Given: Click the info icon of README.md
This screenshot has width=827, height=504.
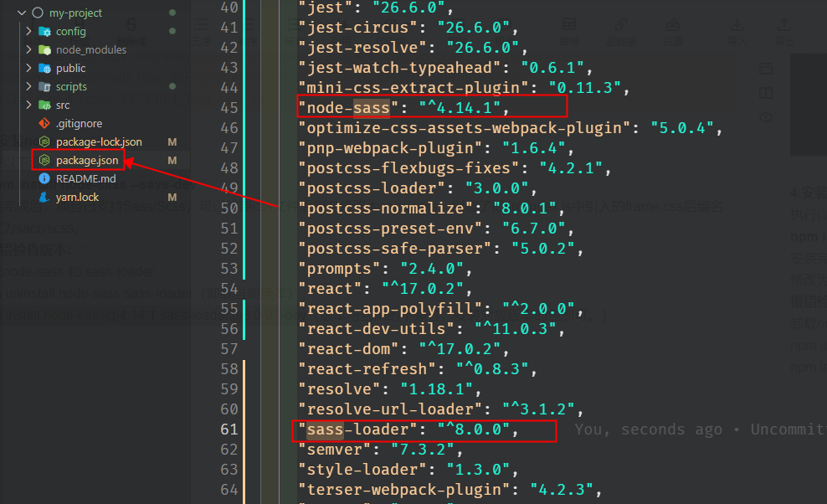Looking at the screenshot, I should point(44,178).
